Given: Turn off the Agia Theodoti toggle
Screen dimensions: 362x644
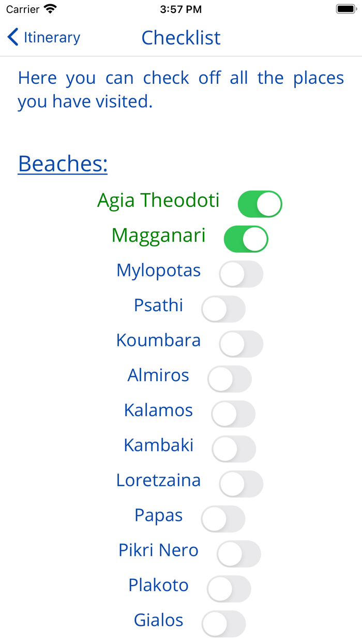Looking at the screenshot, I should tap(260, 203).
